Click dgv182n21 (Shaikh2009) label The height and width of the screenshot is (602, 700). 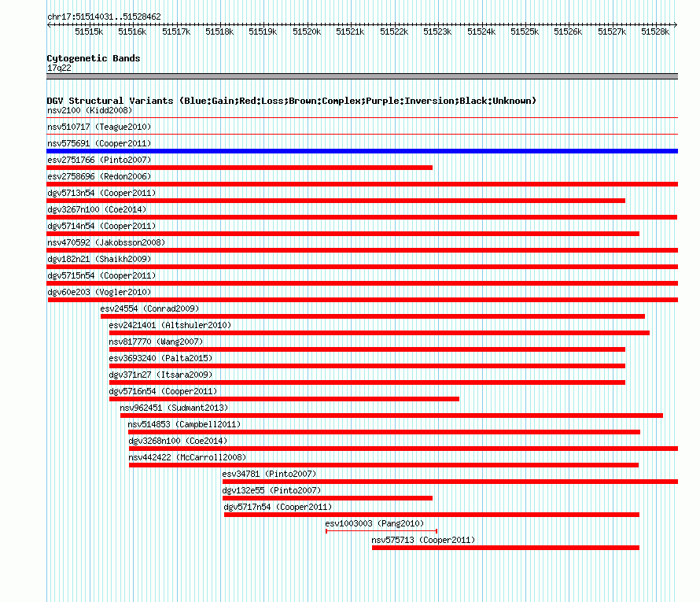pos(99,259)
